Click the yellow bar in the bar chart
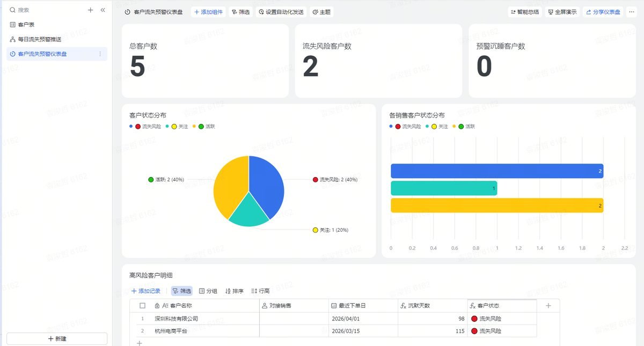The image size is (644, 346). 497,205
